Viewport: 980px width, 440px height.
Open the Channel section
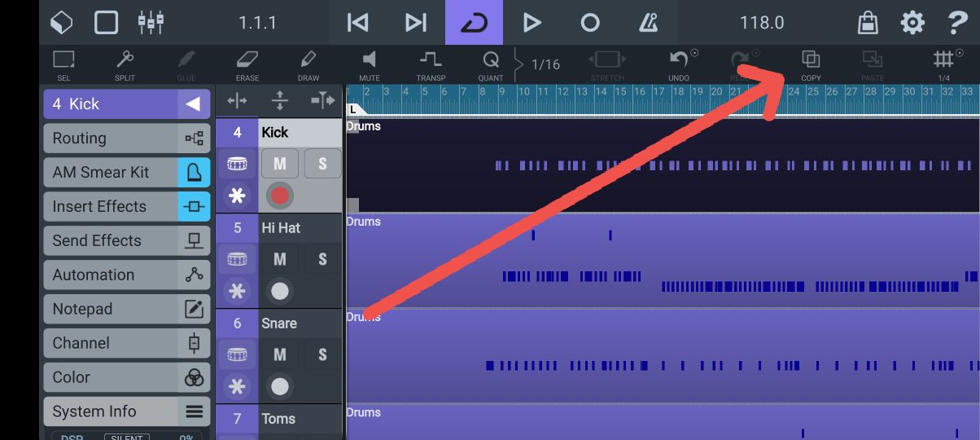(x=126, y=344)
